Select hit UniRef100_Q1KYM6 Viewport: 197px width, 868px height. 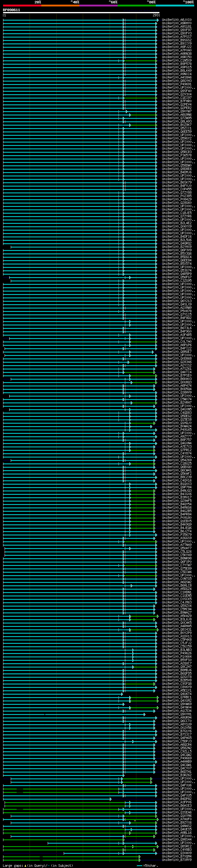tap(176, 816)
